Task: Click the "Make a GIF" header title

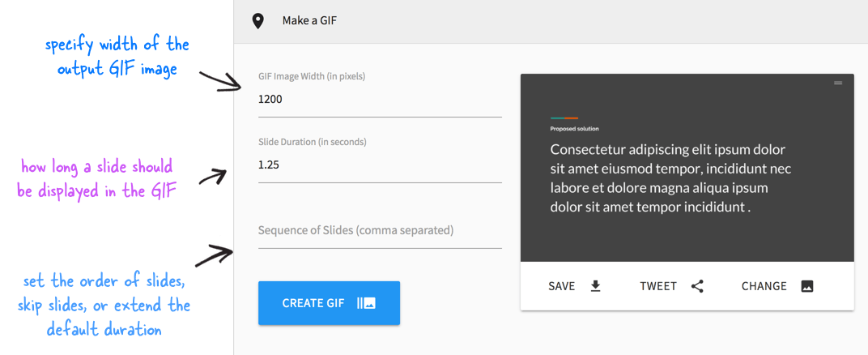Action: click(x=309, y=21)
